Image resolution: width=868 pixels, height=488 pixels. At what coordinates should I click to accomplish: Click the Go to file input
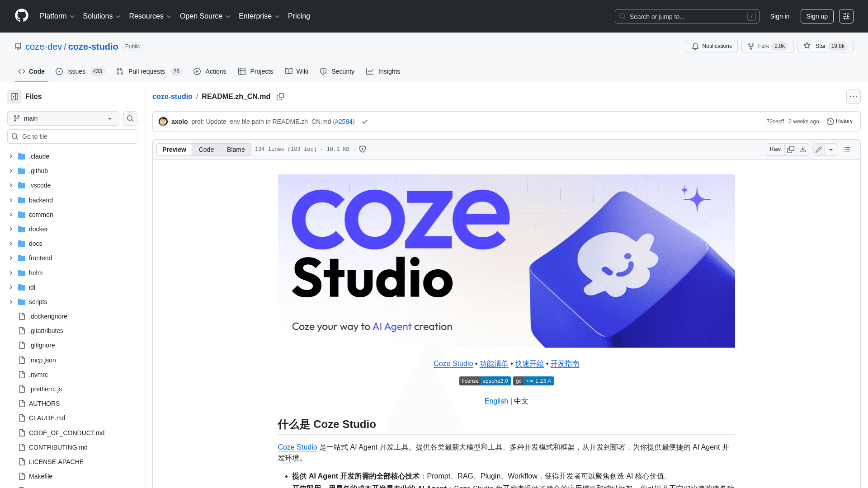[72, 136]
